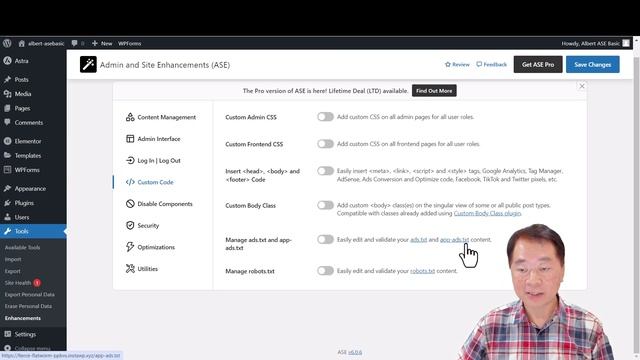Open the robots.txt link

pos(422,271)
